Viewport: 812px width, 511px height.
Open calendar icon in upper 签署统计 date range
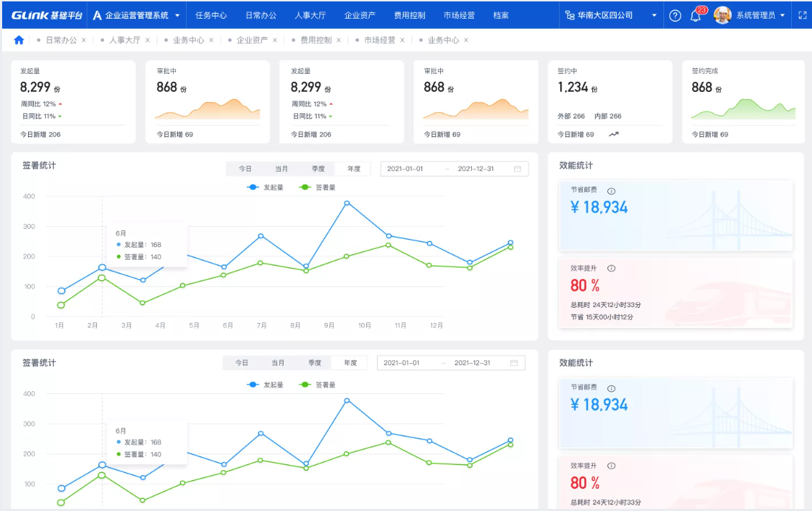pyautogui.click(x=518, y=169)
